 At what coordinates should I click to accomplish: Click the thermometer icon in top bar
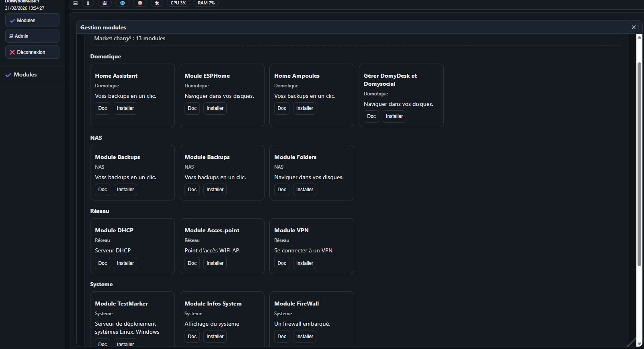pos(88,3)
